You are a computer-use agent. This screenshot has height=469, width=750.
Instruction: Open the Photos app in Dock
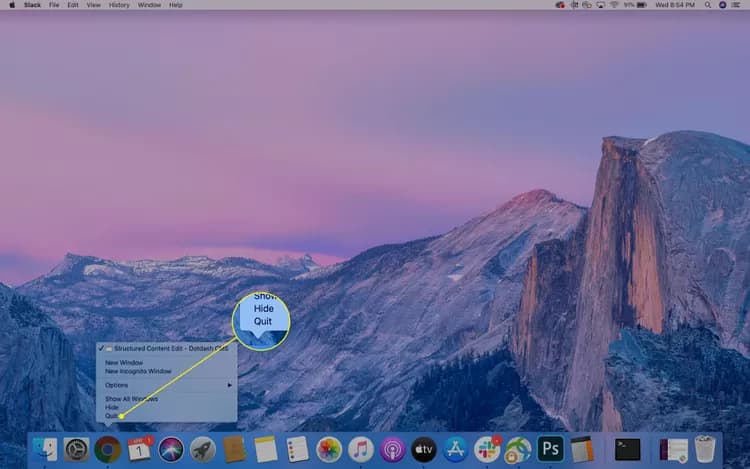(x=329, y=449)
